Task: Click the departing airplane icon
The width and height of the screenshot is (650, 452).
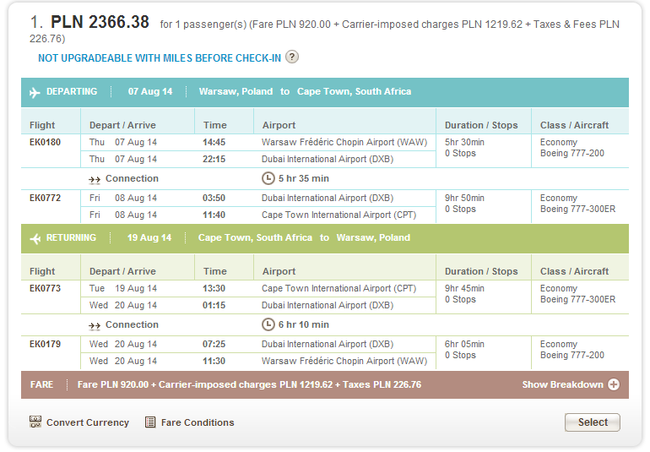Action: [x=35, y=92]
